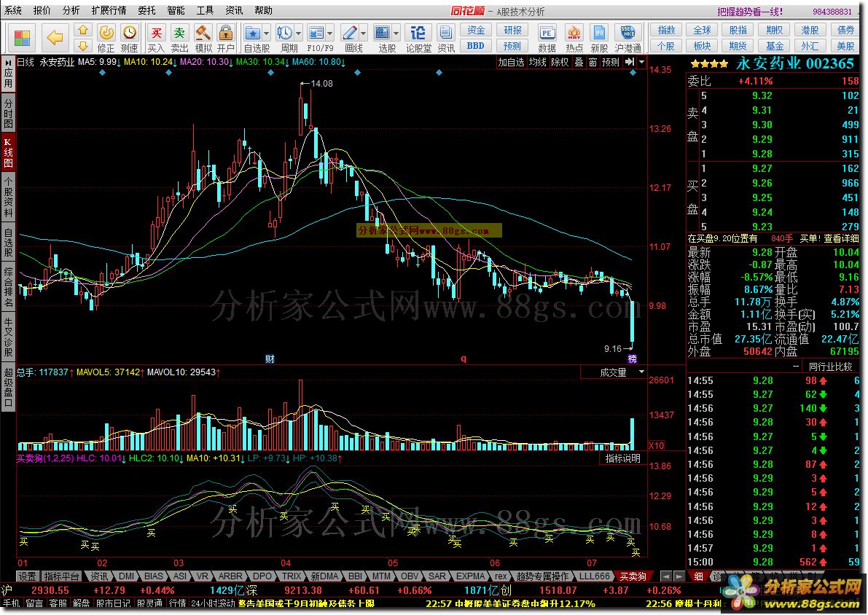Viewport: 868px width, 615px height.
Task: Open the 模拟 gavel simulation icon
Action: [203, 38]
